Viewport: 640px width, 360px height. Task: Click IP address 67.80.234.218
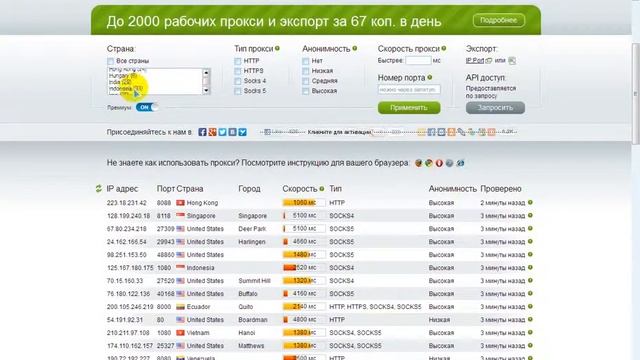[x=127, y=229]
